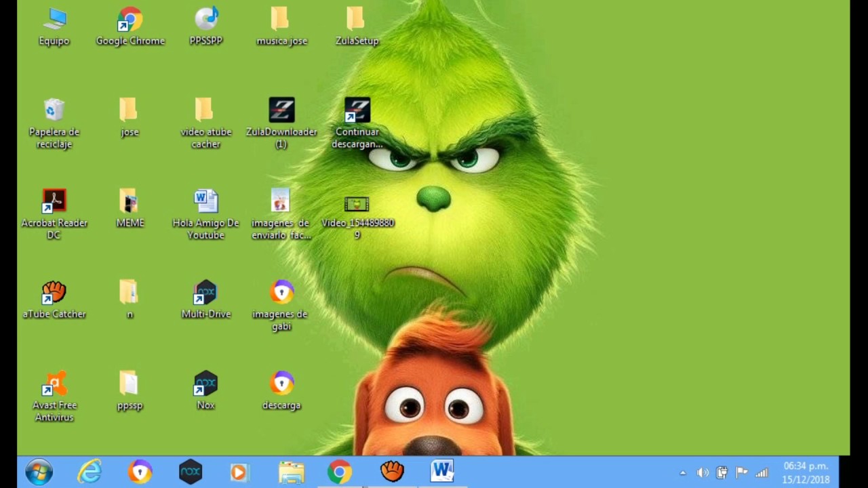Open Nox from the taskbar
The width and height of the screenshot is (868, 488).
click(191, 472)
